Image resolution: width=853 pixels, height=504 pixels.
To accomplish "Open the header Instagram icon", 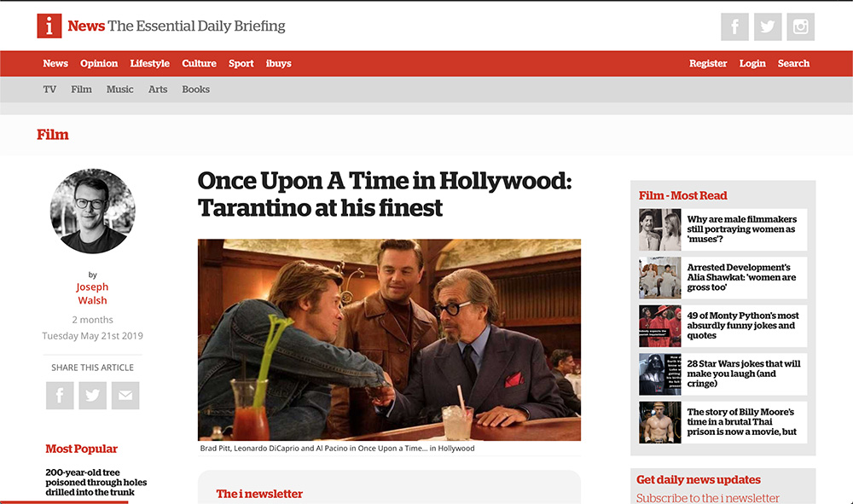I will pos(801,26).
